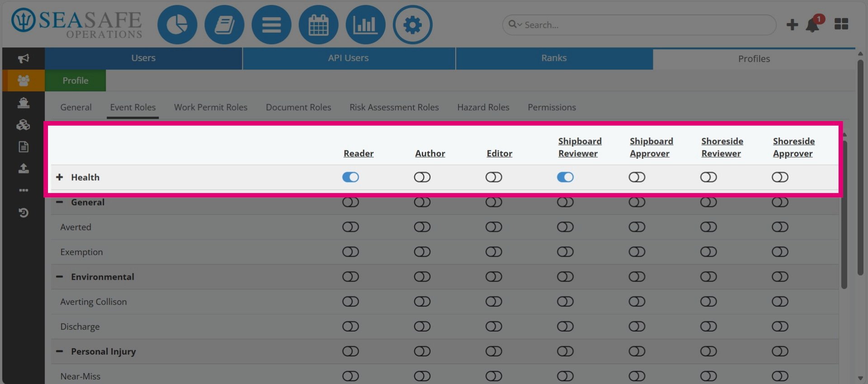Switch to the API Users tab
The image size is (868, 384).
tap(349, 58)
